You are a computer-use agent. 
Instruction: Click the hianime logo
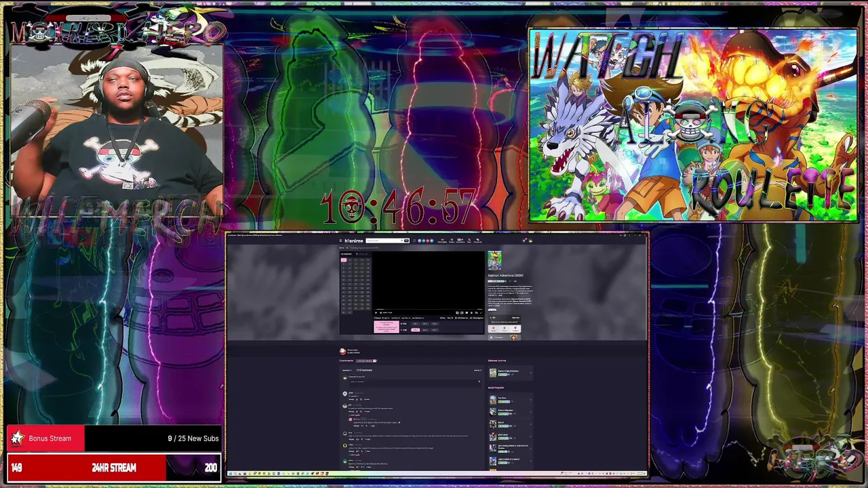pyautogui.click(x=354, y=241)
